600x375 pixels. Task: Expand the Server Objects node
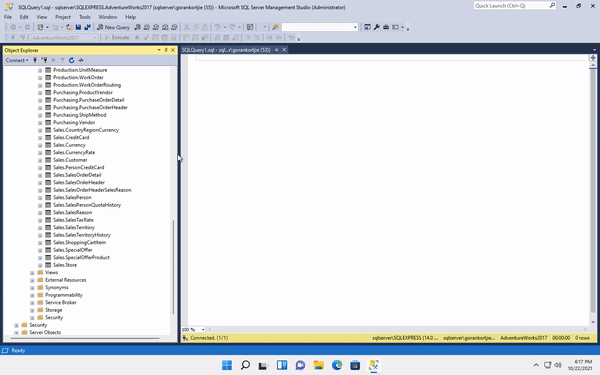[x=16, y=333]
